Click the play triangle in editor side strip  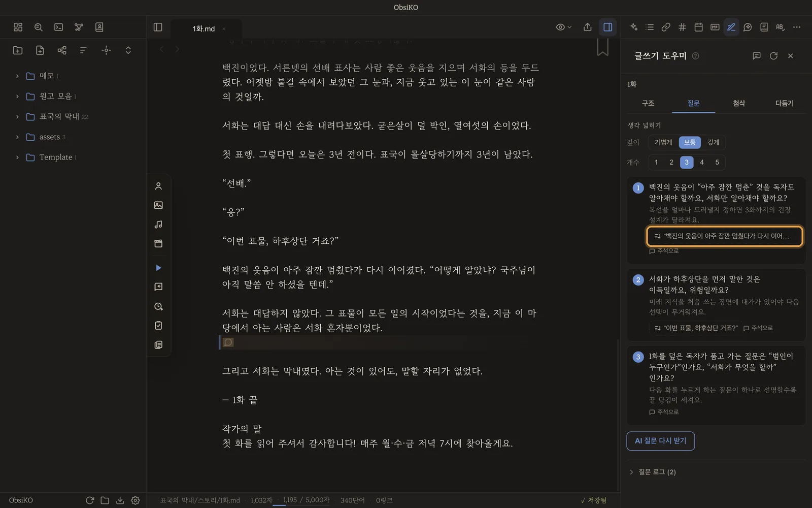(158, 268)
